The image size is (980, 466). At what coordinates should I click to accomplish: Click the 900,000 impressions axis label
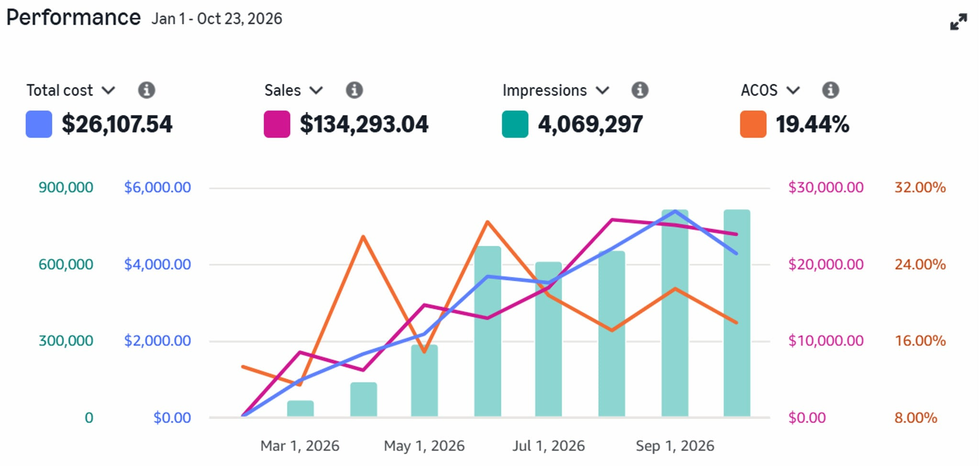pyautogui.click(x=66, y=188)
